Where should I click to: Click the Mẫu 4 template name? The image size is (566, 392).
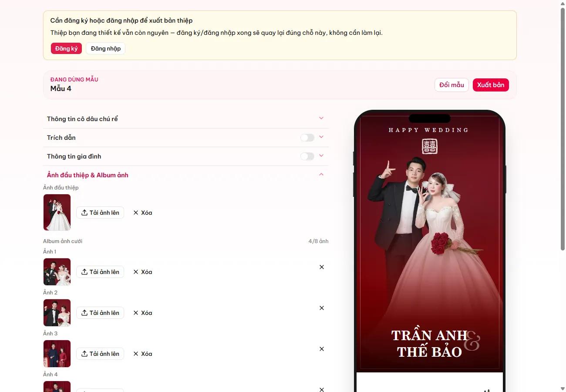(61, 88)
